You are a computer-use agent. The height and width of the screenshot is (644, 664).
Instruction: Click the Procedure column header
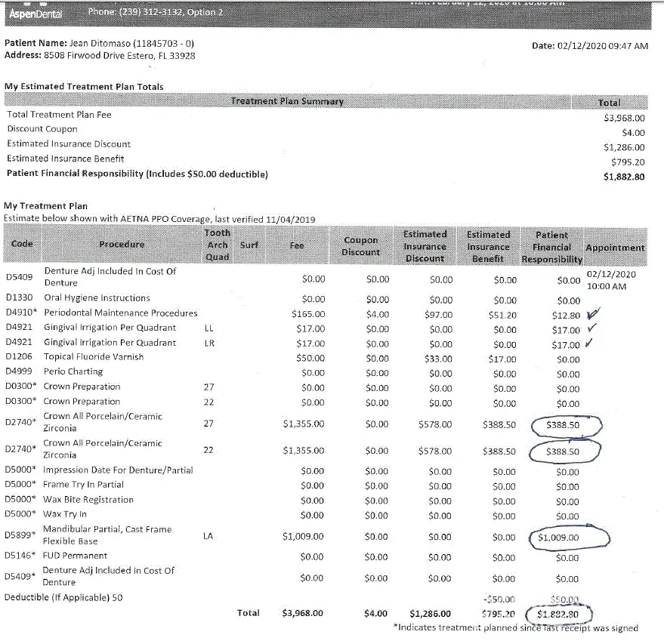pos(121,244)
